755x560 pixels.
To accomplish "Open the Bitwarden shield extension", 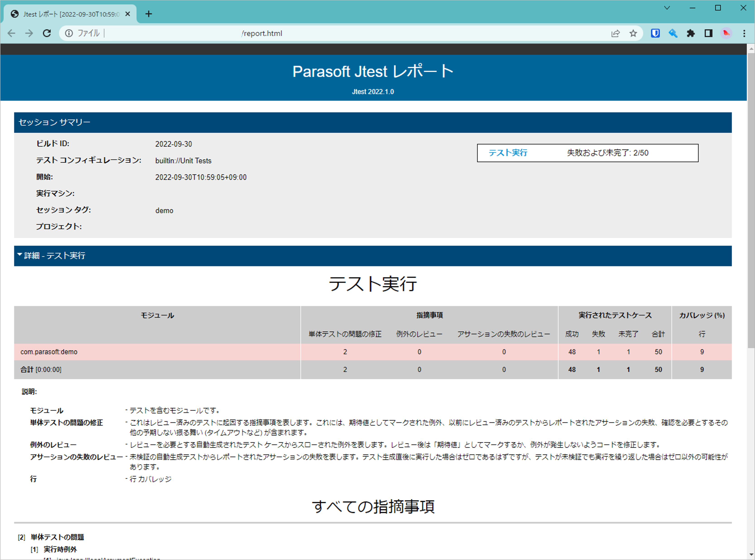I will click(655, 33).
